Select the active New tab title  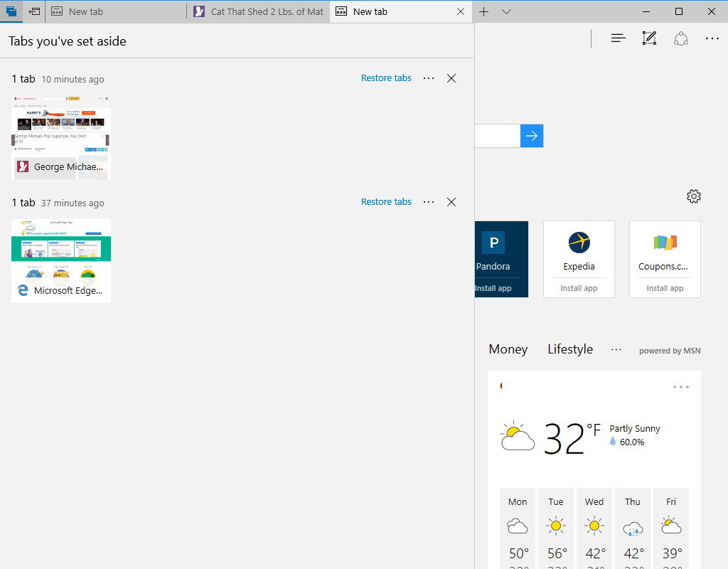coord(370,11)
